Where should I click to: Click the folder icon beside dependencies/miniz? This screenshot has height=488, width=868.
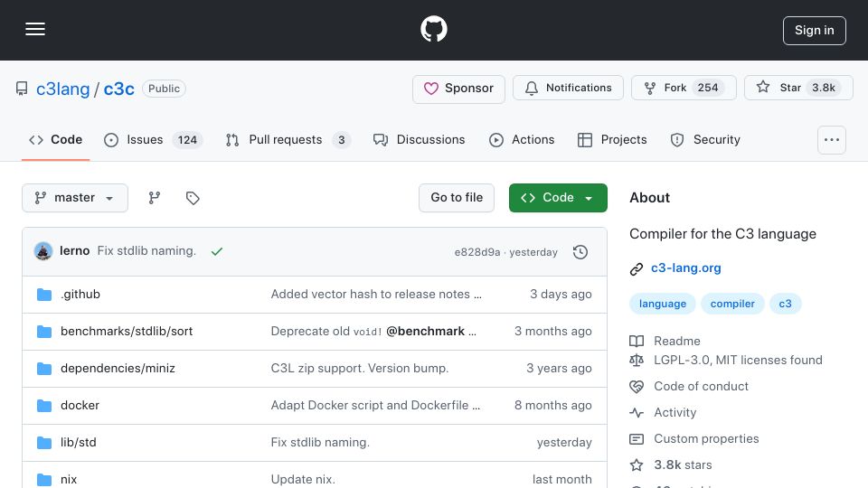pos(43,369)
